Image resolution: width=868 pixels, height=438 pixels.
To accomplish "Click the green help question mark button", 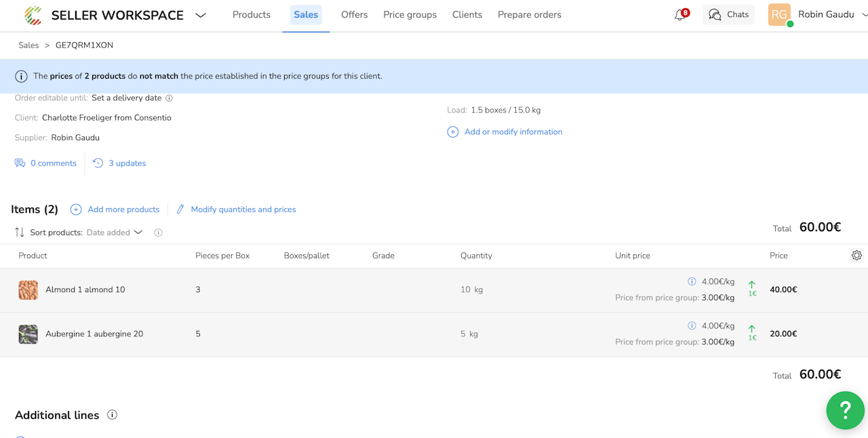I will click(845, 410).
